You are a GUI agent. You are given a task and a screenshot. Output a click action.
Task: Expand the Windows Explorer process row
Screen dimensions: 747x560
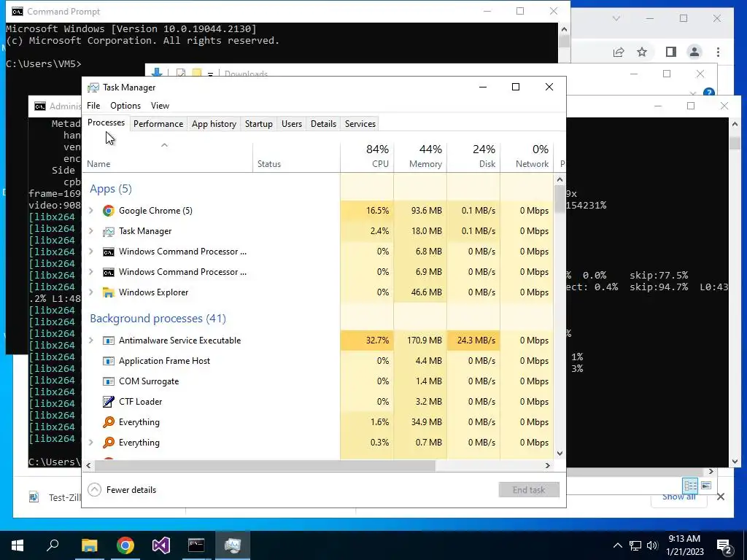click(91, 292)
